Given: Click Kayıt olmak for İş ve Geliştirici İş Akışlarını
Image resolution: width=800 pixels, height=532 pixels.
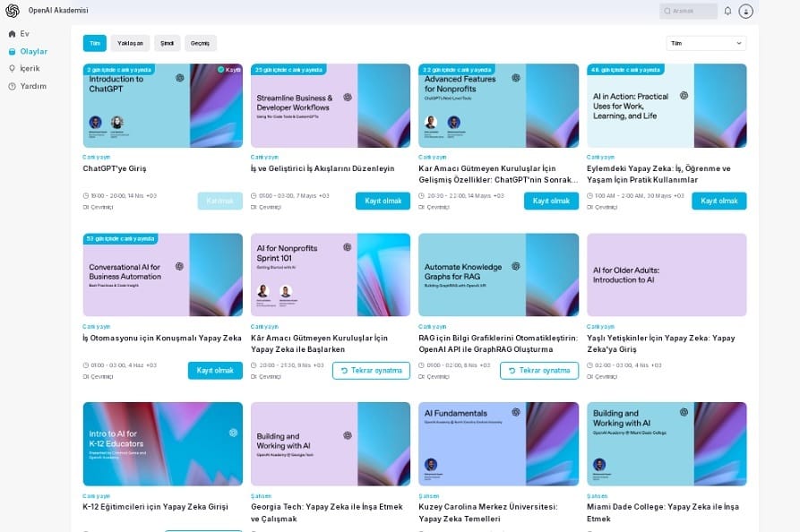Looking at the screenshot, I should (x=383, y=201).
